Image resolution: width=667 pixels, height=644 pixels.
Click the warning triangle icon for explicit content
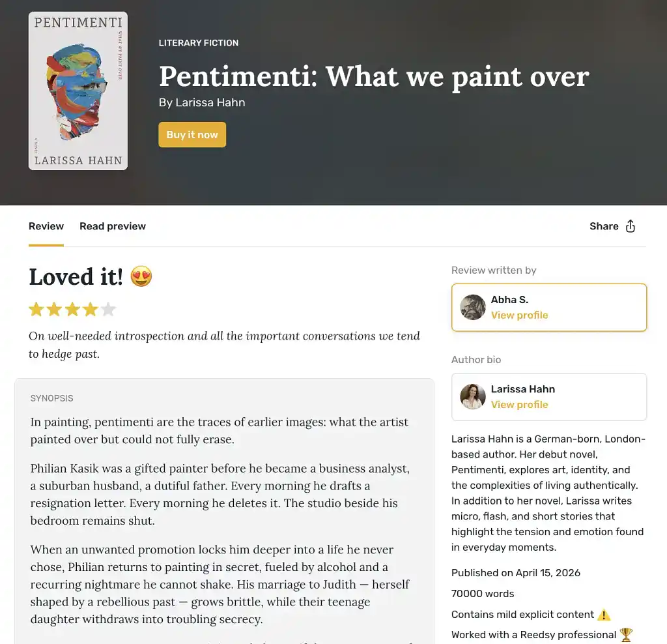604,615
